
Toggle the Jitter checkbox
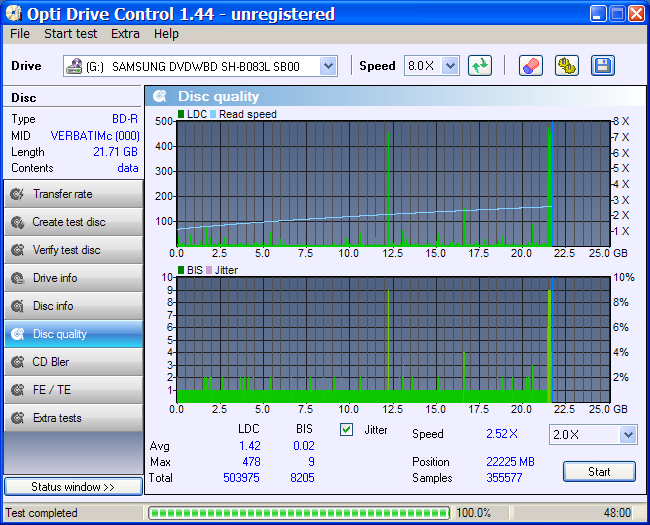click(347, 430)
